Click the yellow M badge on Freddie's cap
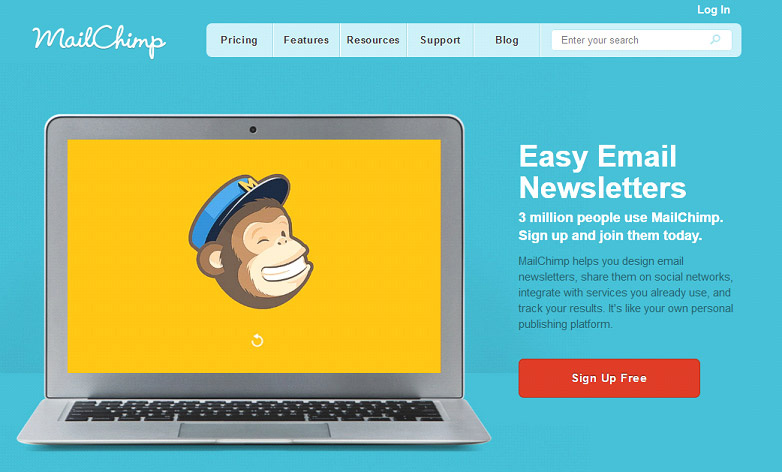782x472 pixels. coord(248,184)
